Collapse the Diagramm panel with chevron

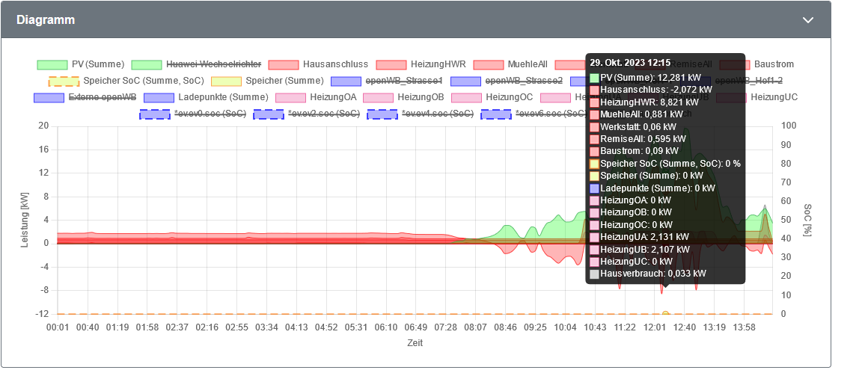808,20
